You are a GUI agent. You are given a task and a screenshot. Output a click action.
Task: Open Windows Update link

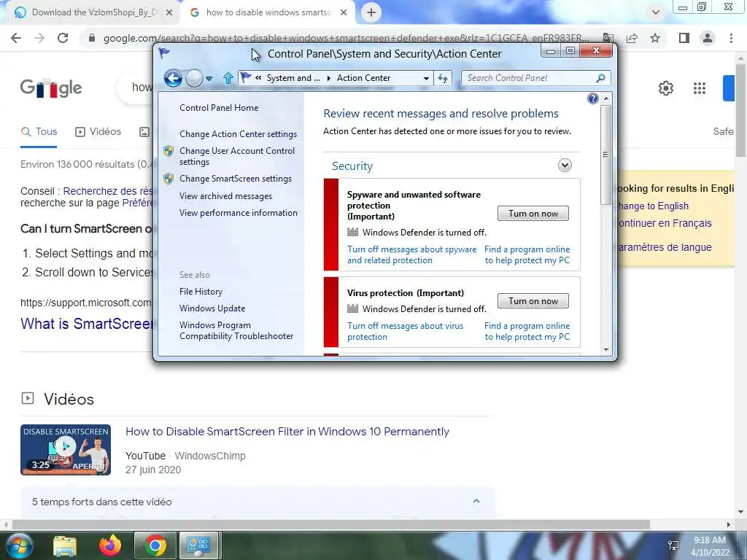point(212,308)
